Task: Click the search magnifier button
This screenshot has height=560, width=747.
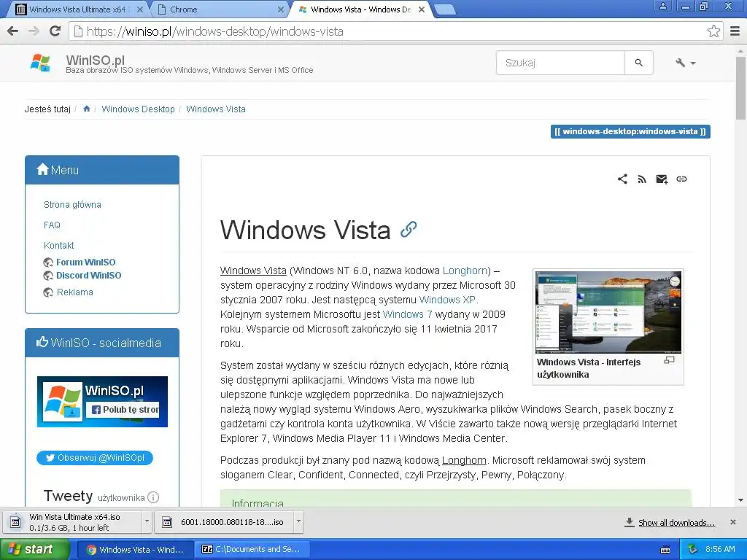Action: click(638, 63)
